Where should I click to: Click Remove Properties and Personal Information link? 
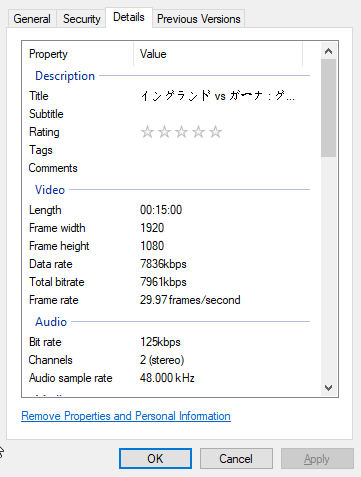126,416
